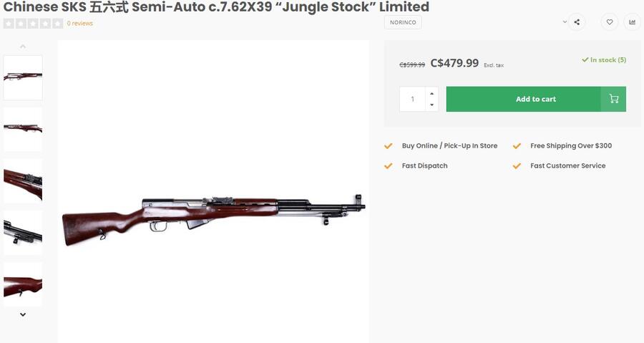
Task: Open the 0 reviews link
Action: point(80,24)
